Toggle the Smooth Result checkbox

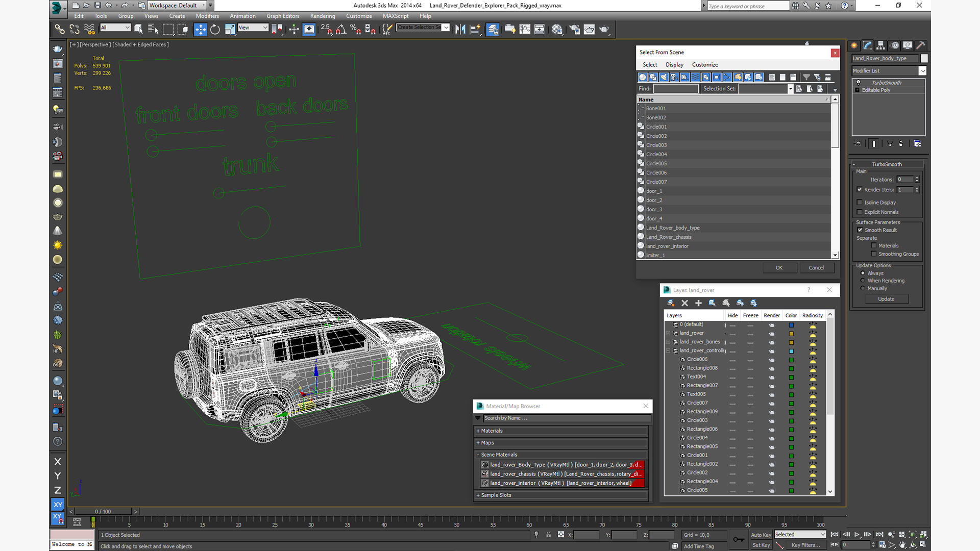click(x=860, y=230)
